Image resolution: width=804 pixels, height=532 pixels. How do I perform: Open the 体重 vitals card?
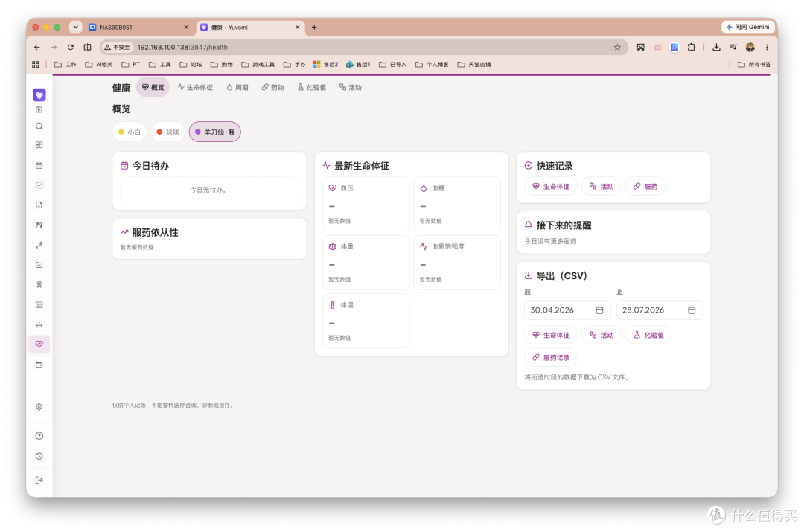click(x=366, y=263)
